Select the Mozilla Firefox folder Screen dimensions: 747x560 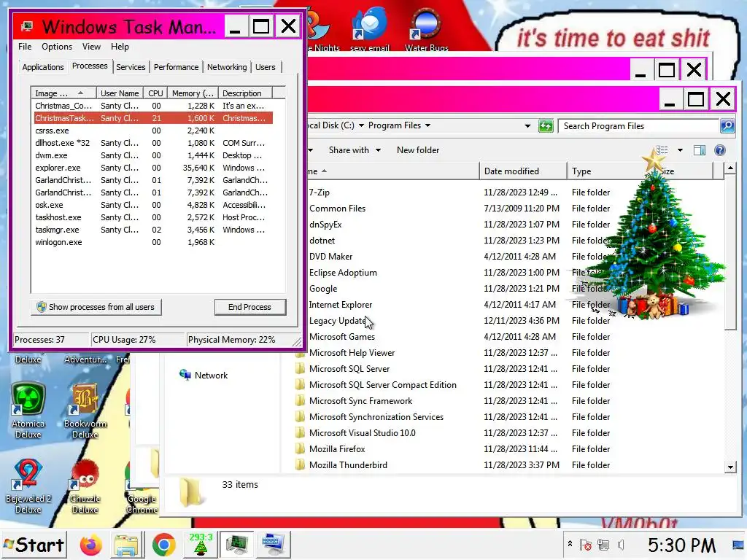[x=337, y=449]
